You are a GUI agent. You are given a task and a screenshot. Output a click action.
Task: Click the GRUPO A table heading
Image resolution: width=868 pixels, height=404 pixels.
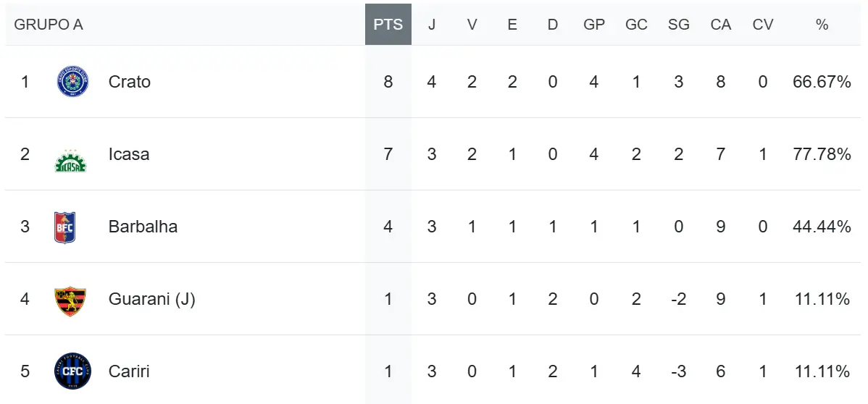[49, 25]
